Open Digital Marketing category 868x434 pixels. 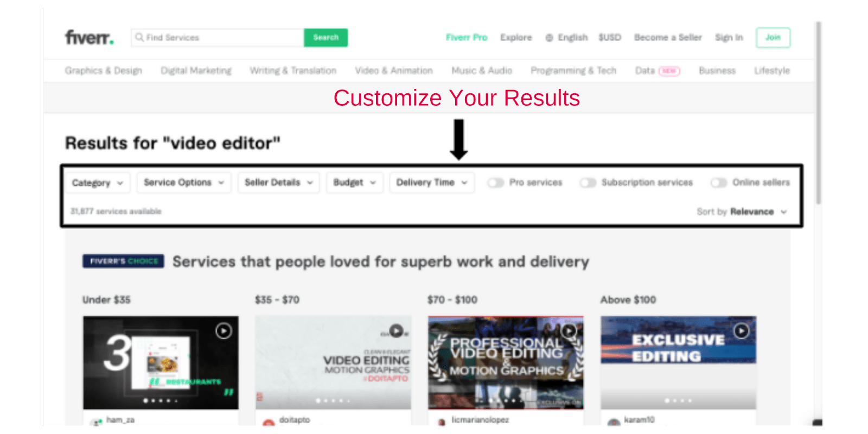(196, 71)
